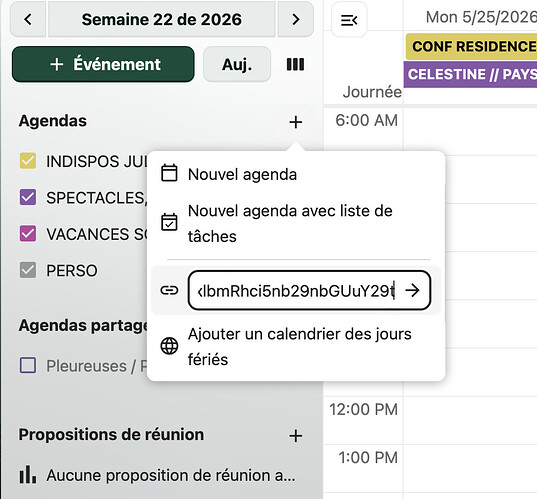
Task: Jump to today with Auj. button
Action: point(237,64)
